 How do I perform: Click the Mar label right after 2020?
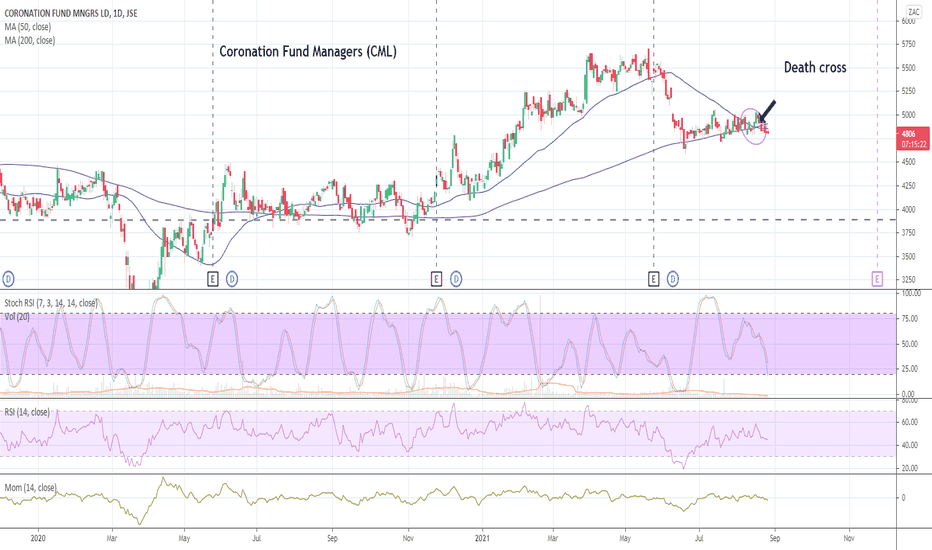[112, 538]
